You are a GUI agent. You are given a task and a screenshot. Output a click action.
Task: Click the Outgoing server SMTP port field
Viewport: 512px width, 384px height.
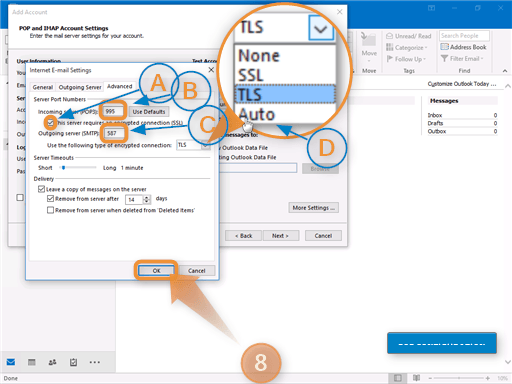[115, 133]
